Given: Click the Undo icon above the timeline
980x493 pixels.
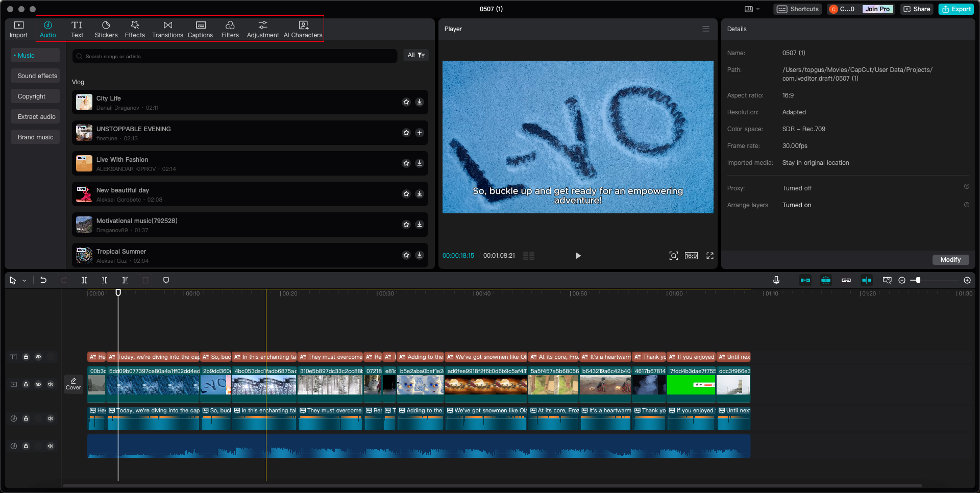Looking at the screenshot, I should click(43, 280).
